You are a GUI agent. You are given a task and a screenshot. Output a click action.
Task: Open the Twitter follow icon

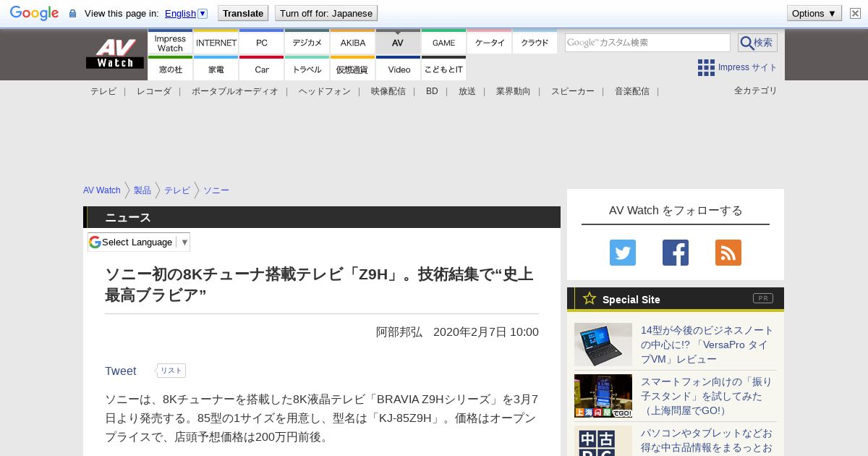point(623,253)
